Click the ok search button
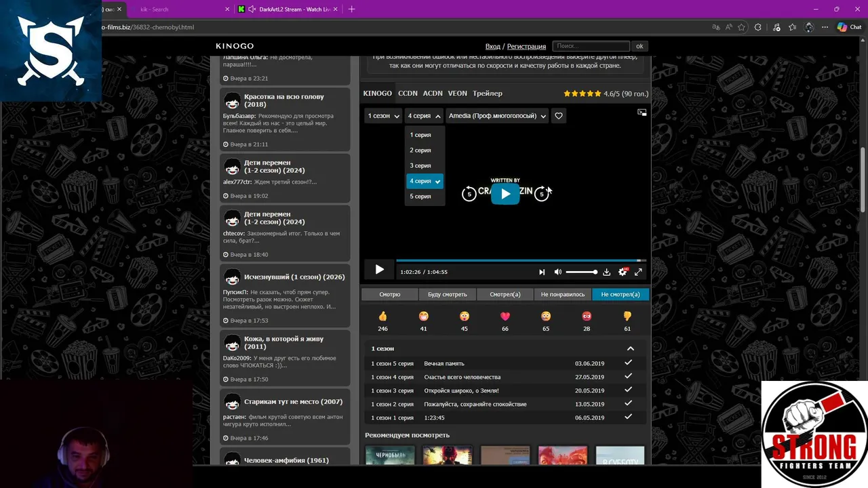 639,46
